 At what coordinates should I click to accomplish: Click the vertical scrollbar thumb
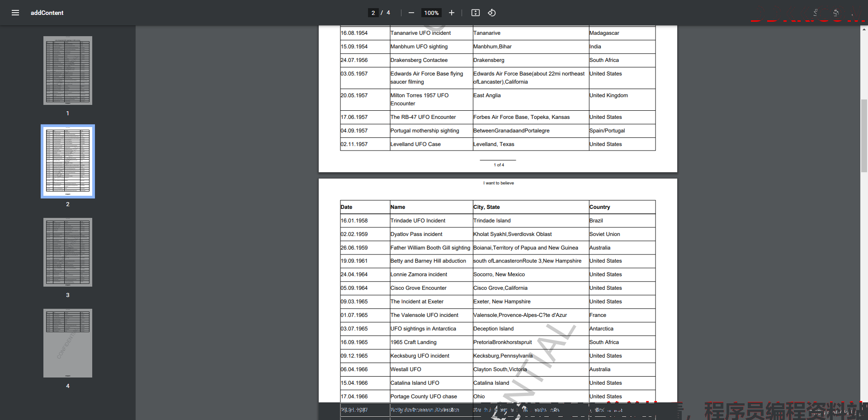864,136
